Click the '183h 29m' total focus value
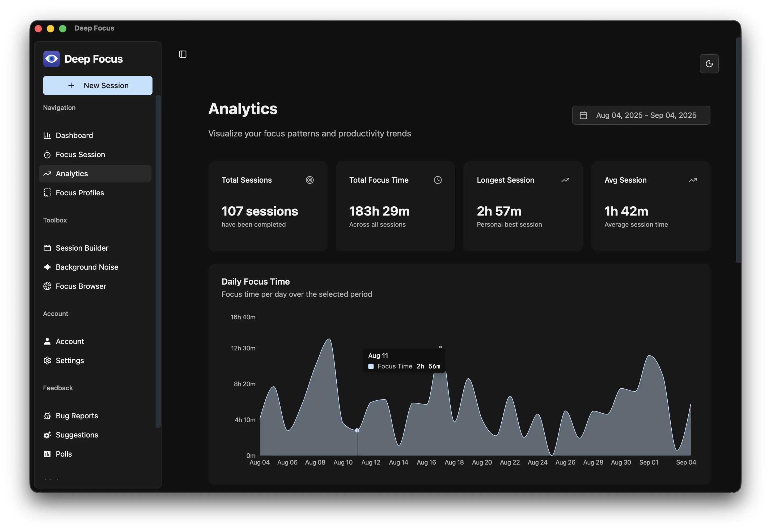This screenshot has height=532, width=771. pos(379,211)
